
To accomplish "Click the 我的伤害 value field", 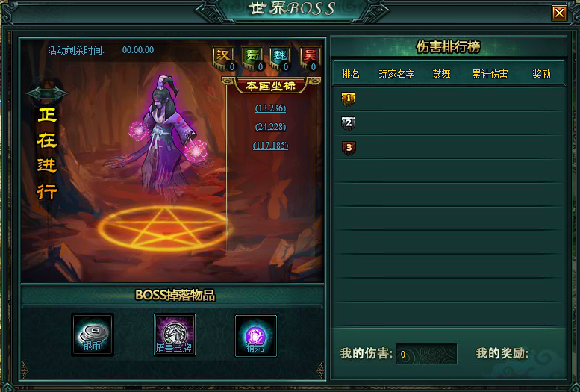I will pos(426,354).
